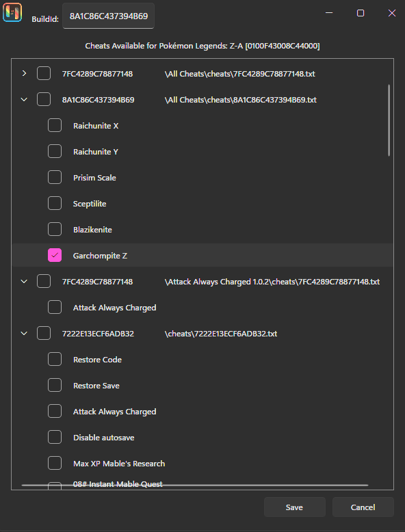The height and width of the screenshot is (532, 405).
Task: Turn on the Blazikenite cheat checkbox
Action: [55, 229]
